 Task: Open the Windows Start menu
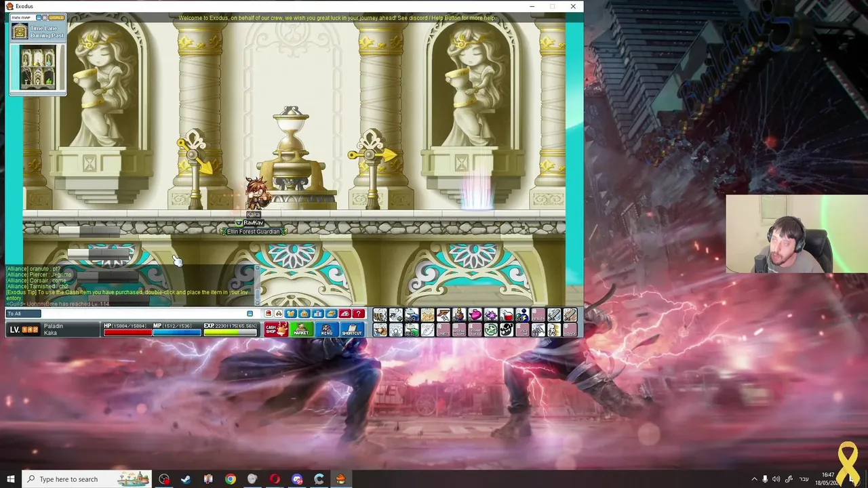coord(11,479)
